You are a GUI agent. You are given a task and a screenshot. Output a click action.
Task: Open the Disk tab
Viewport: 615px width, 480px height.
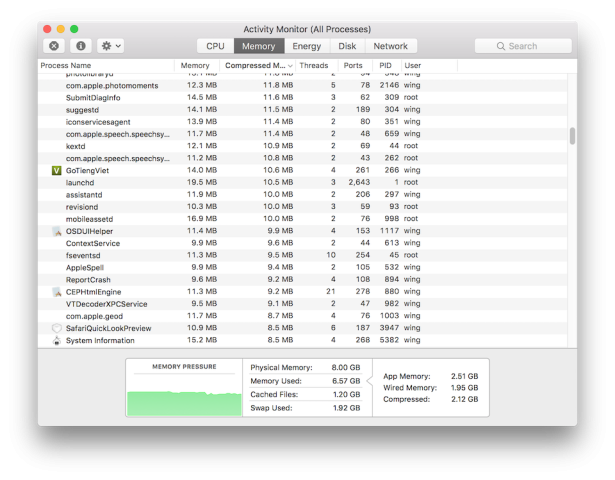[347, 46]
